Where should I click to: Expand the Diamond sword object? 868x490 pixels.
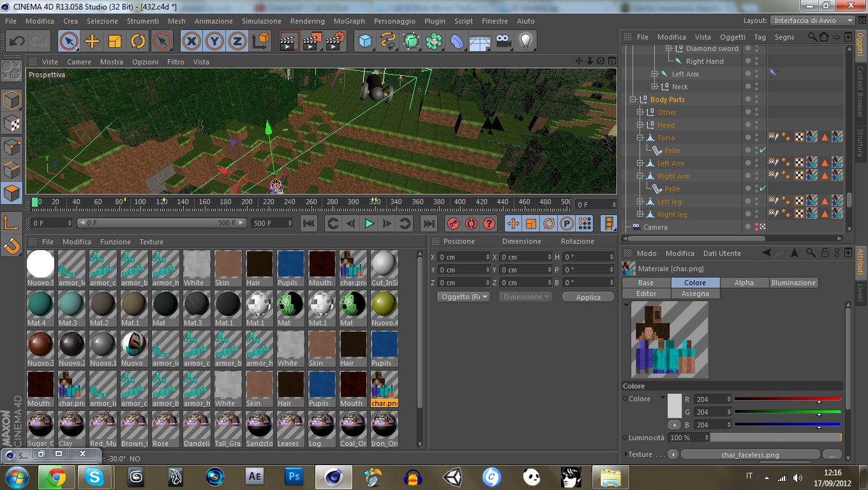(x=668, y=48)
